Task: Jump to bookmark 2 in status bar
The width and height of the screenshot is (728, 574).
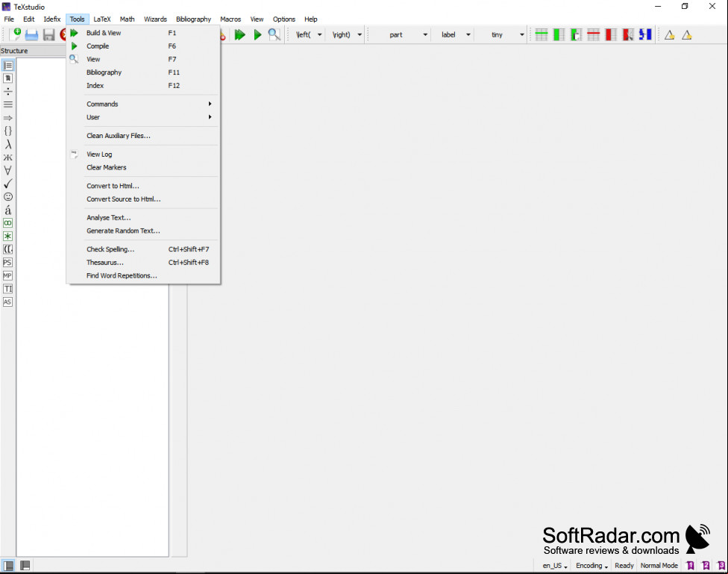Action: pyautogui.click(x=706, y=565)
